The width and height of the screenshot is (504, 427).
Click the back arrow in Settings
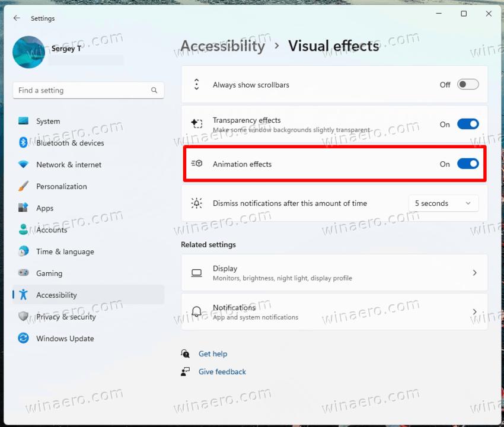coord(17,18)
